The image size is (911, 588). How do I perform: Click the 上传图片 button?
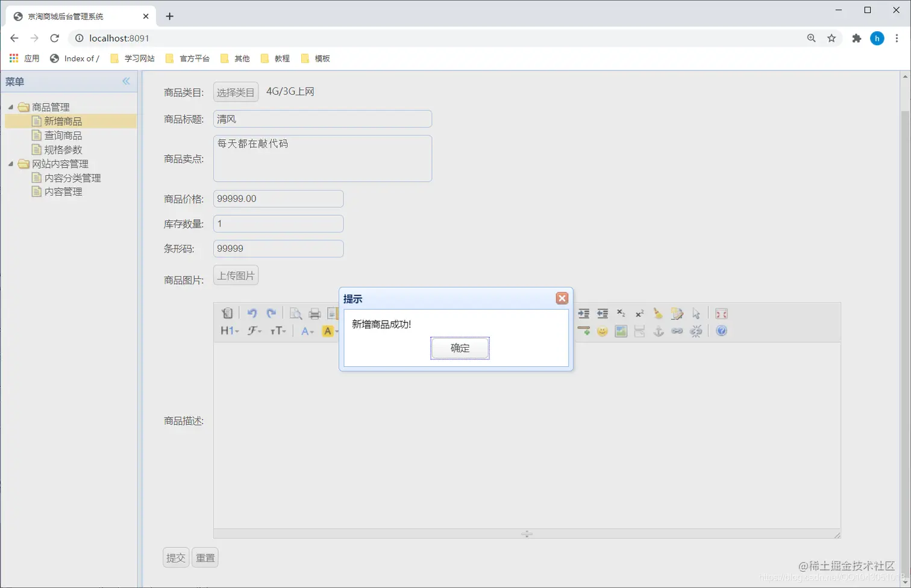point(236,275)
